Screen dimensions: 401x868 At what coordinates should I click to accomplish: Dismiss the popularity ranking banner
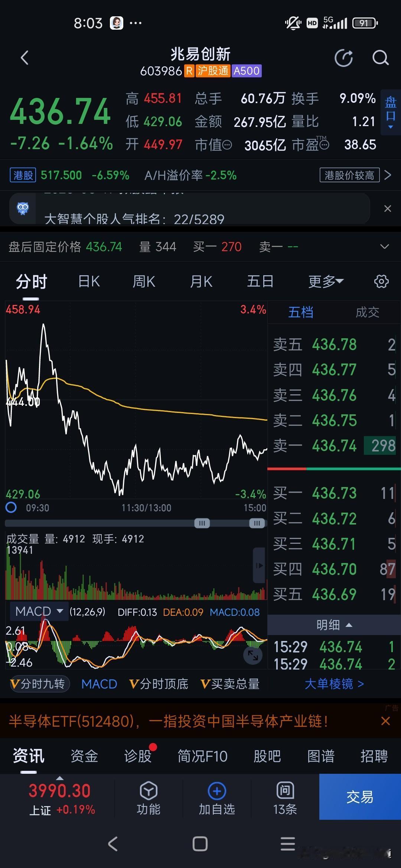tap(387, 208)
